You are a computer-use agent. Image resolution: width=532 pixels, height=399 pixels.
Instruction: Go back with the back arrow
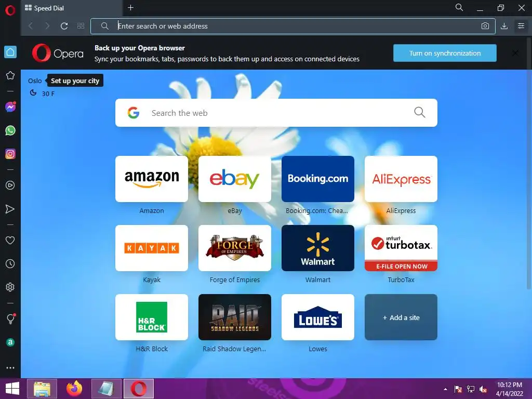(31, 26)
